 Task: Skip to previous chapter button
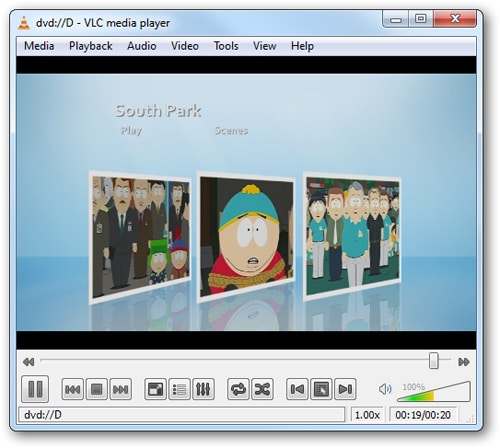click(73, 389)
